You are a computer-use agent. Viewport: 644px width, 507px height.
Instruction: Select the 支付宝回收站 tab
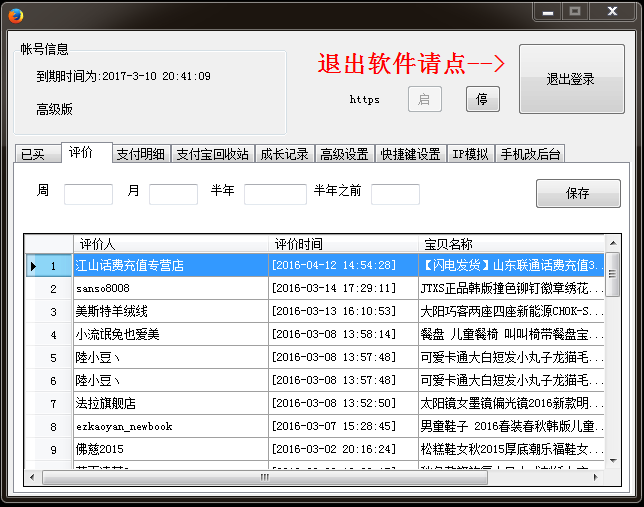pos(212,154)
